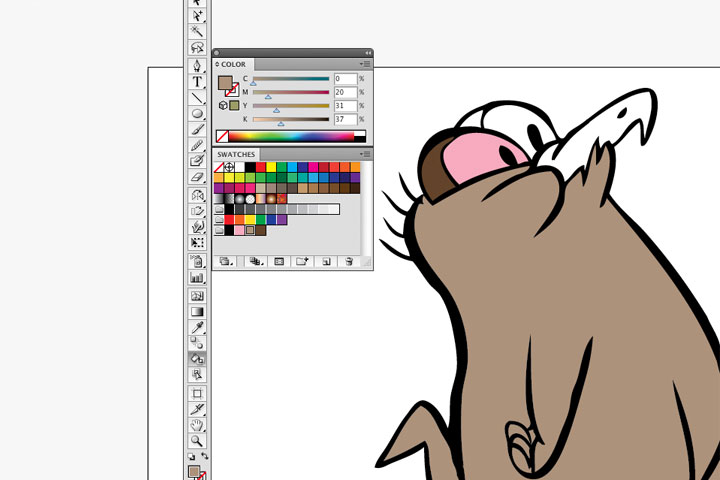
Task: Open the Swatches panel options menu
Action: [x=365, y=154]
